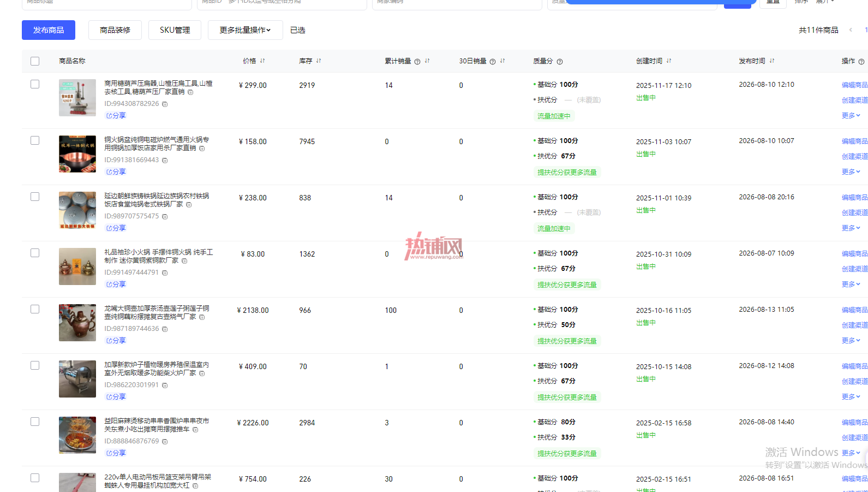Click help icon next to 累计销量
Screen dimensions: 868x492
[417, 62]
